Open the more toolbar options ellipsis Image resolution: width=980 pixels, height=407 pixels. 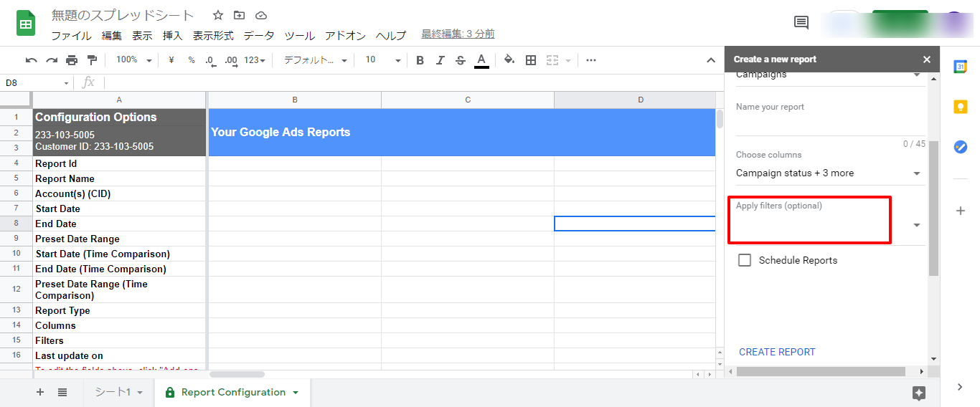(591, 60)
